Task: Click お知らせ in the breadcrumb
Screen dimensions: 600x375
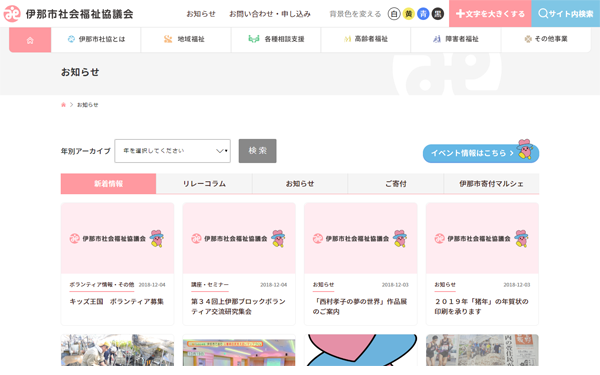Action: click(x=88, y=105)
